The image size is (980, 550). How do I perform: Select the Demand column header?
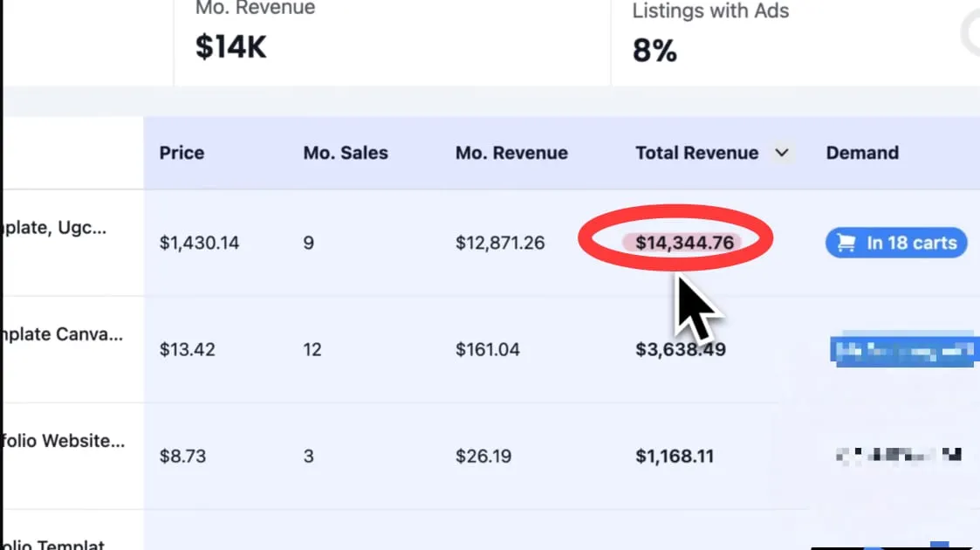tap(862, 154)
